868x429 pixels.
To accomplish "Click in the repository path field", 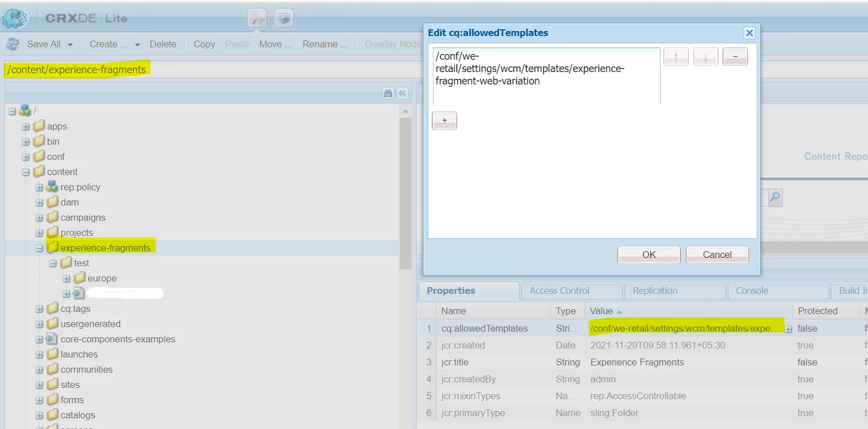I will (213, 70).
